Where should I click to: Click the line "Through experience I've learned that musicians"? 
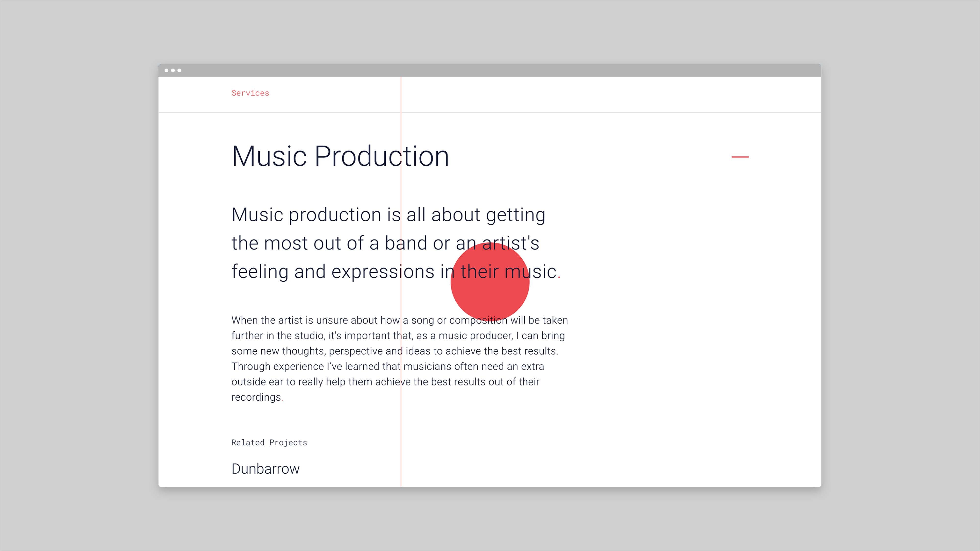[388, 366]
